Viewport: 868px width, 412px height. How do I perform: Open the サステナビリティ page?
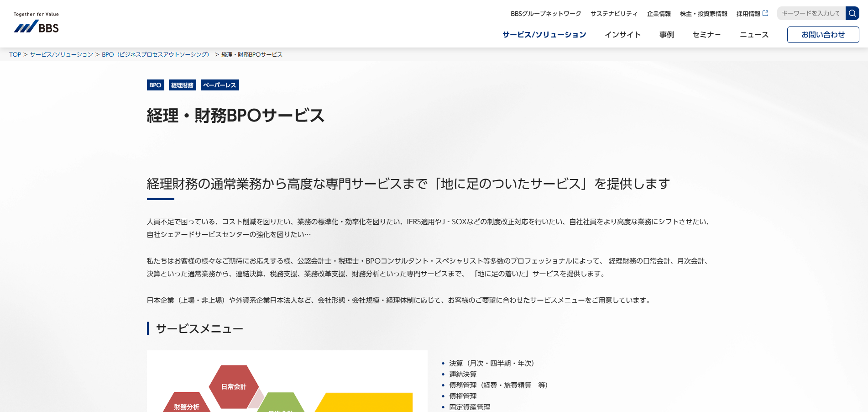[x=614, y=13]
